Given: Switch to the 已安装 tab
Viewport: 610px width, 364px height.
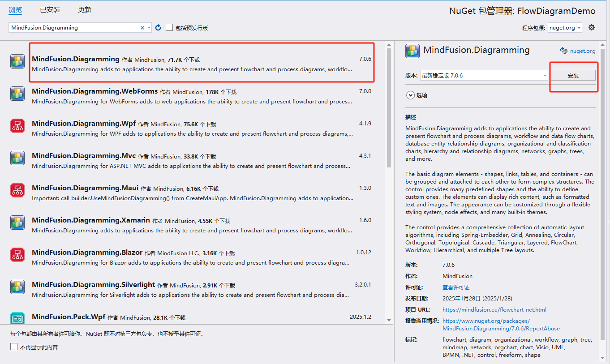Looking at the screenshot, I should (50, 10).
